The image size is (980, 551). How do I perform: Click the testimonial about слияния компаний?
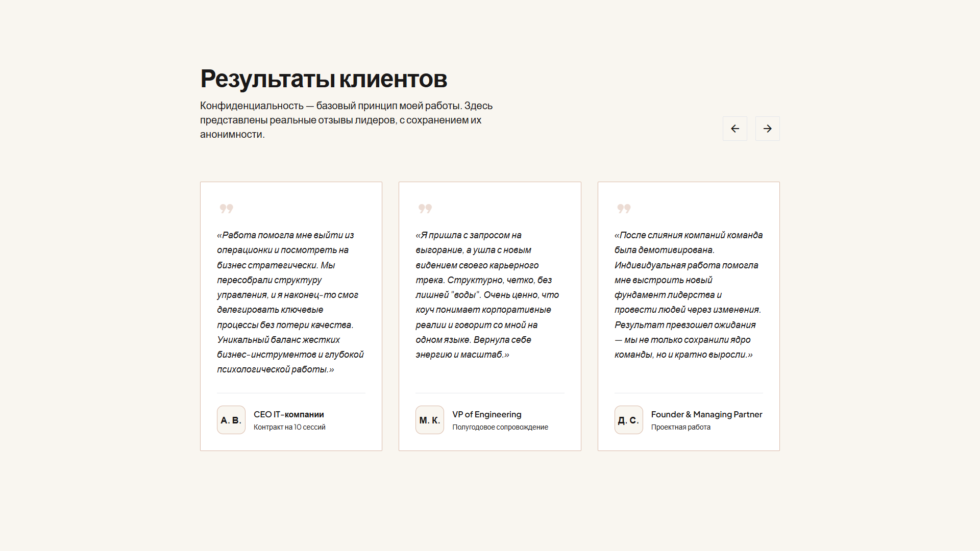point(688,295)
